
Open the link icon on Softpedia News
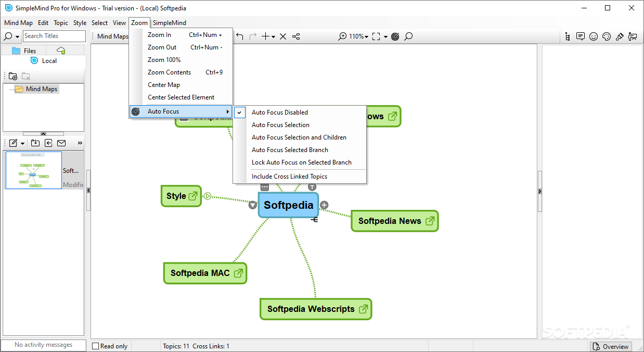(x=430, y=221)
